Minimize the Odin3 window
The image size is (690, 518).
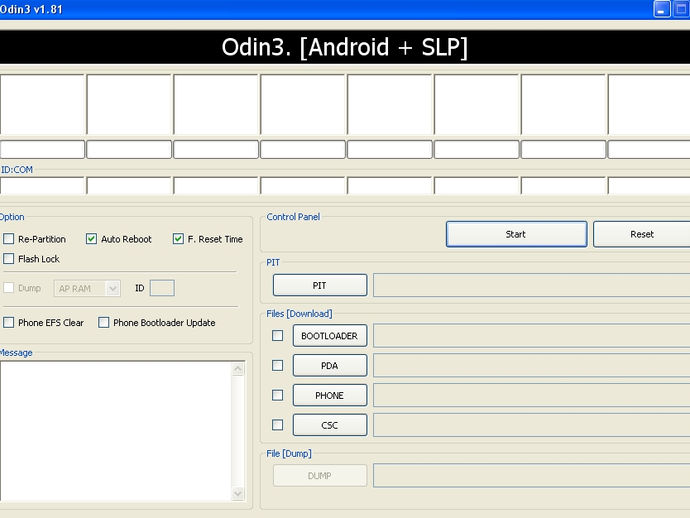(x=662, y=9)
